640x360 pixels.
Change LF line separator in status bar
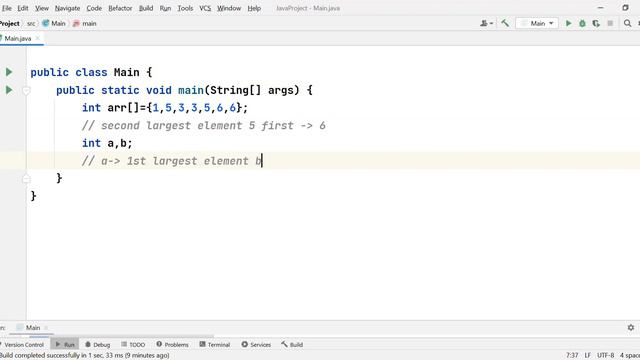[x=587, y=356]
